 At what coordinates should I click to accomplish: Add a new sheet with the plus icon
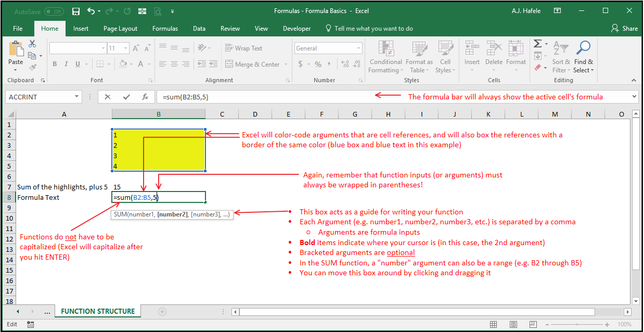[162, 312]
